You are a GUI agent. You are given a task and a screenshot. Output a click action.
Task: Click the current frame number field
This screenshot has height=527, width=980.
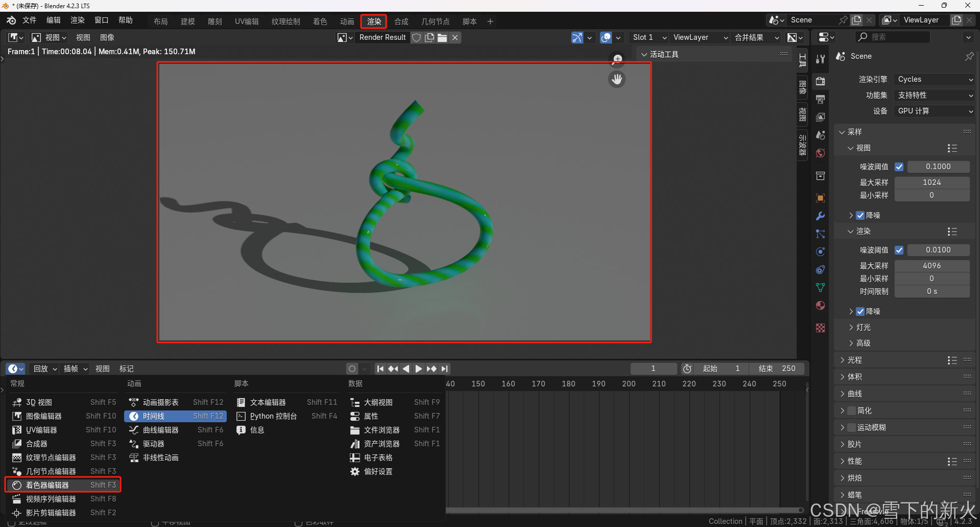click(653, 369)
